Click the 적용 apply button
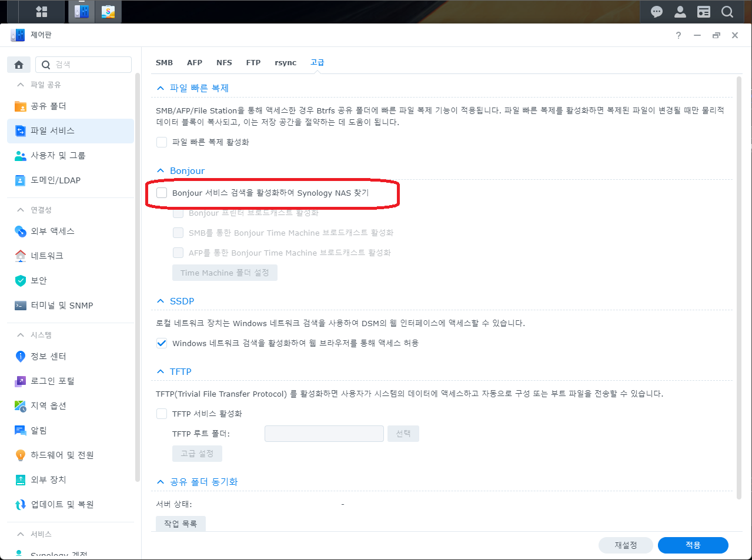This screenshot has width=752, height=560. (x=693, y=545)
